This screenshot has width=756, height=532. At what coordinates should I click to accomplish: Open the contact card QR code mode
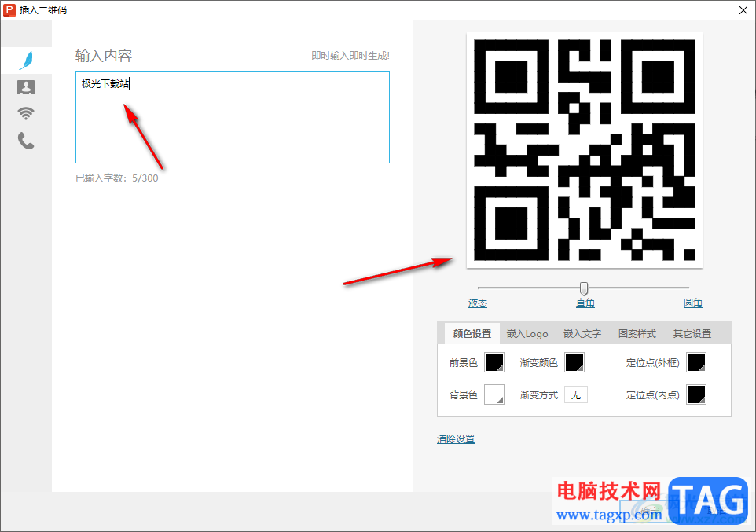[26, 87]
